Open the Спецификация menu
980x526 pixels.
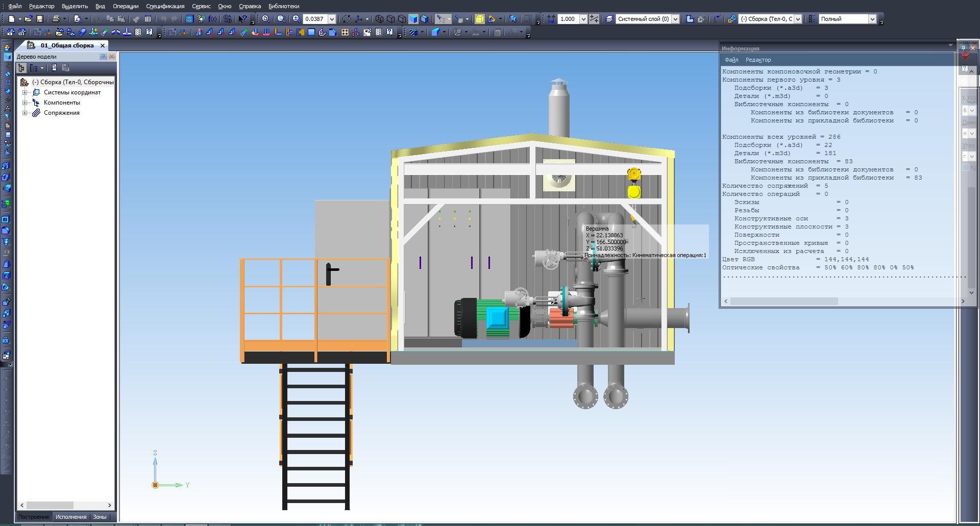pos(165,6)
